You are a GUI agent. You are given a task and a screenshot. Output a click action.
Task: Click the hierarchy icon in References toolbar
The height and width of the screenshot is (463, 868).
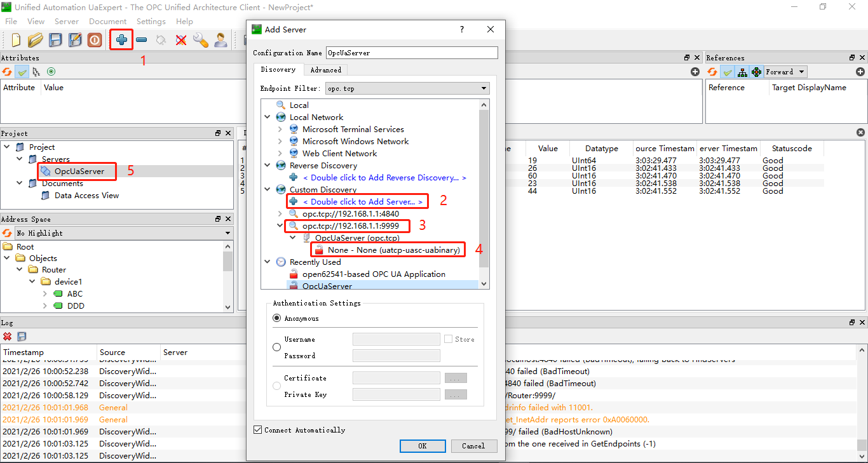coord(742,72)
